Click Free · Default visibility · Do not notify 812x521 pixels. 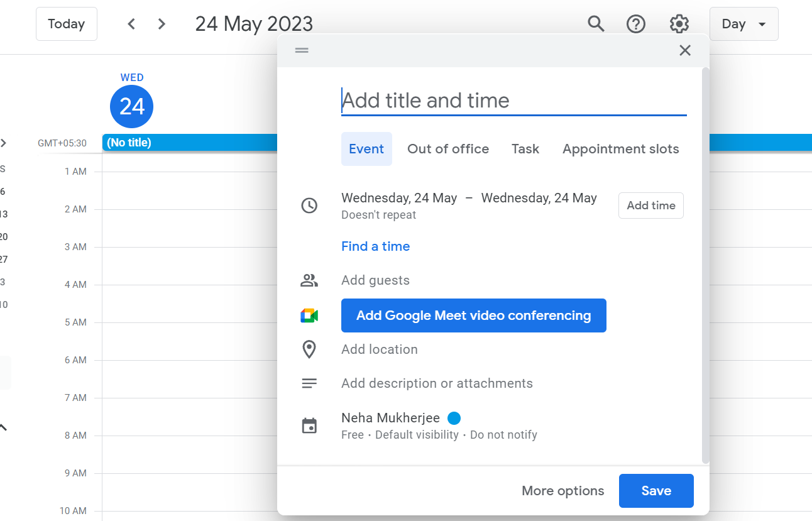tap(439, 435)
